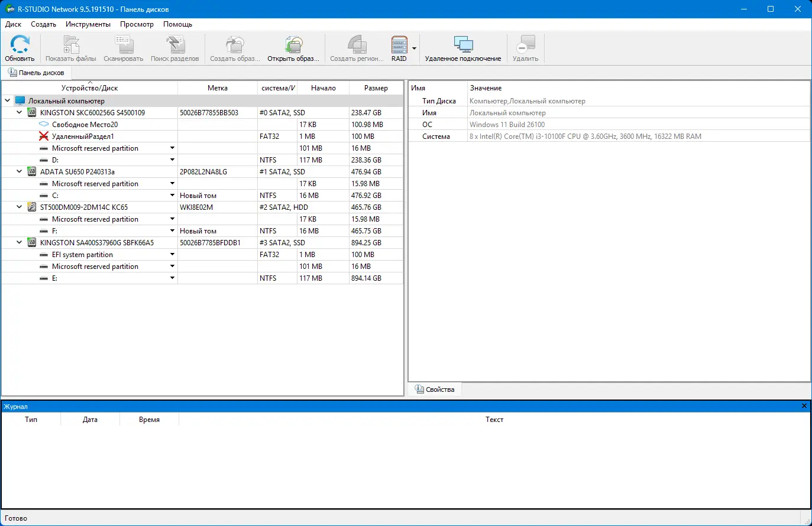Open the Диск menu

(x=13, y=24)
